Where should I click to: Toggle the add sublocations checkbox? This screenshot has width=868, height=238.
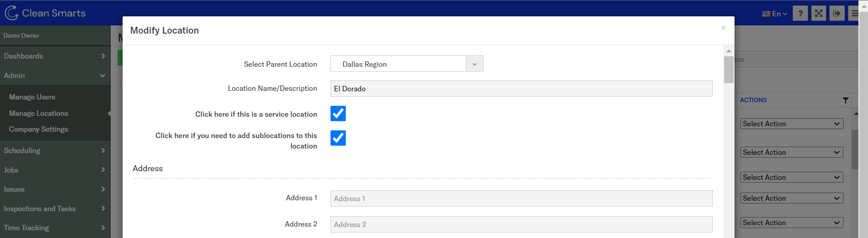[x=338, y=138]
